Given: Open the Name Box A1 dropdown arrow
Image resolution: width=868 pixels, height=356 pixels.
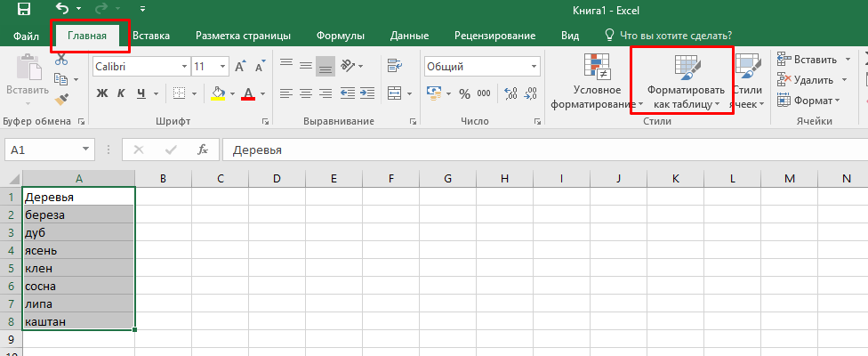Looking at the screenshot, I should point(85,150).
